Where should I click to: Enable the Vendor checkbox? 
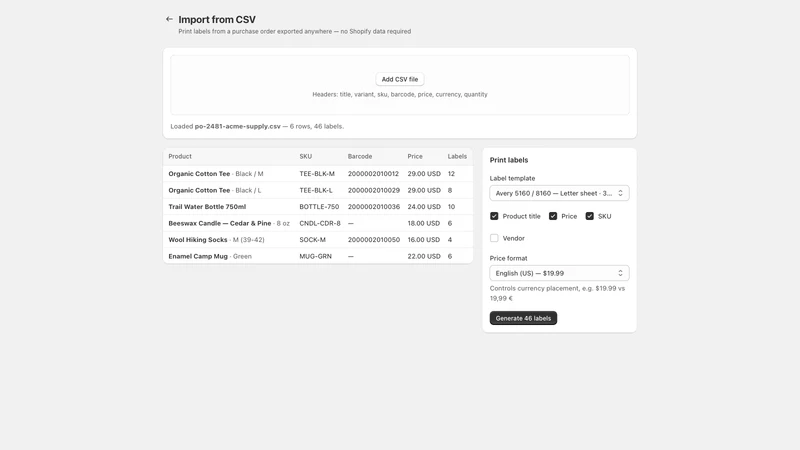494,238
